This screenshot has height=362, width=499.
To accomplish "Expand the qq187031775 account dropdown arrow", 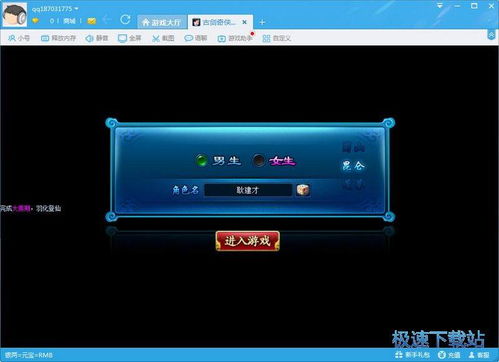I will [x=77, y=9].
